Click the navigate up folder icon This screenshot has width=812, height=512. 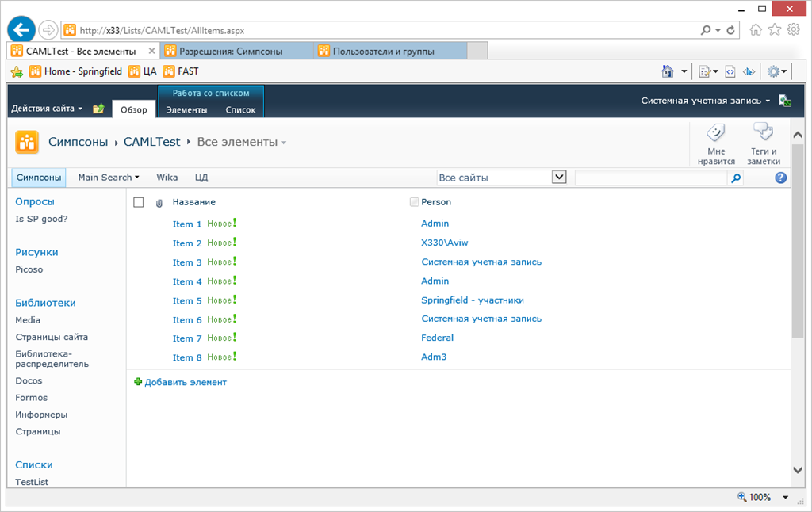click(98, 109)
